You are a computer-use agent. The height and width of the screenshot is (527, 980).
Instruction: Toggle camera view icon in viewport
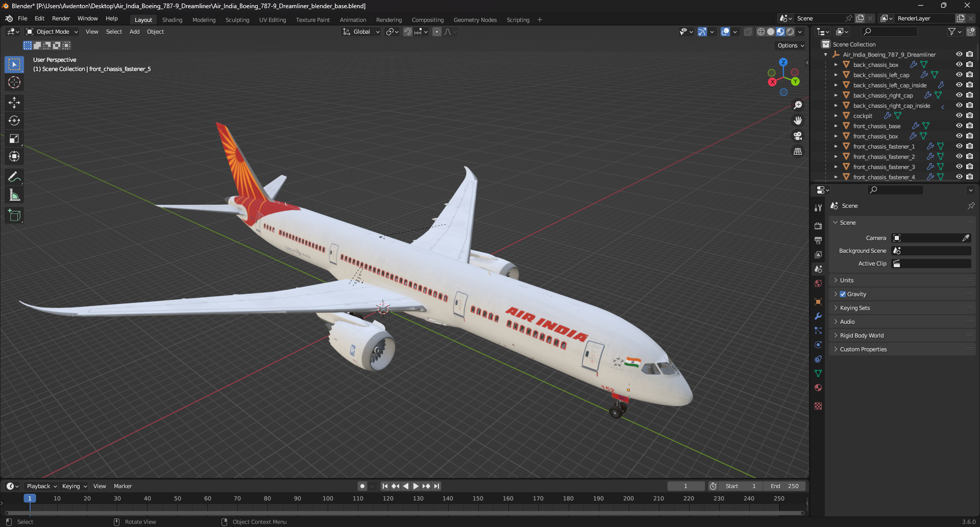[x=797, y=136]
